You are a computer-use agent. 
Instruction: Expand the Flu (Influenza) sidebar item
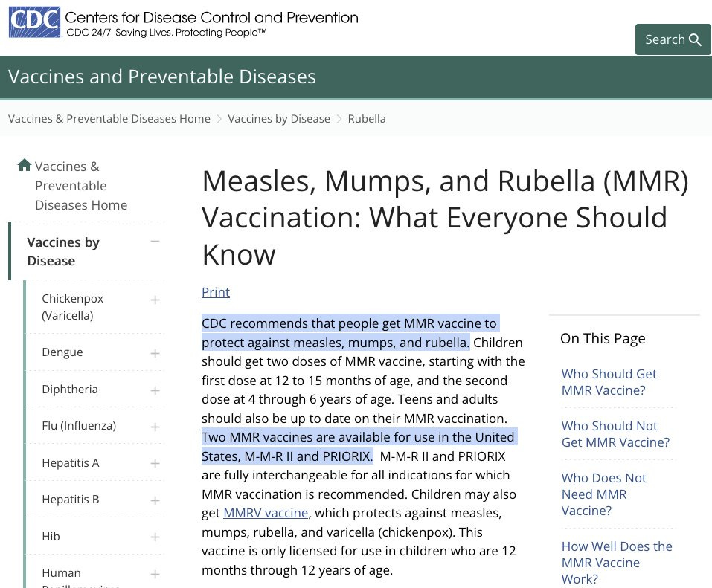[x=155, y=427]
